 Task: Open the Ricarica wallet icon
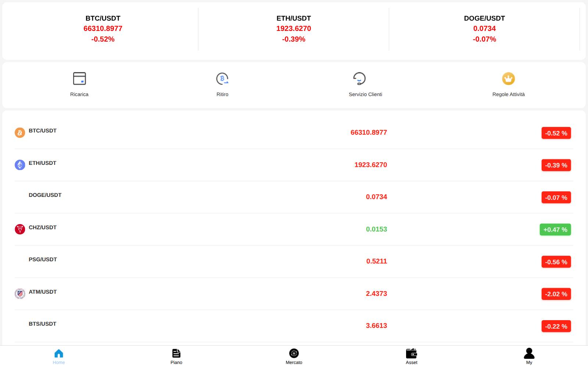(79, 78)
